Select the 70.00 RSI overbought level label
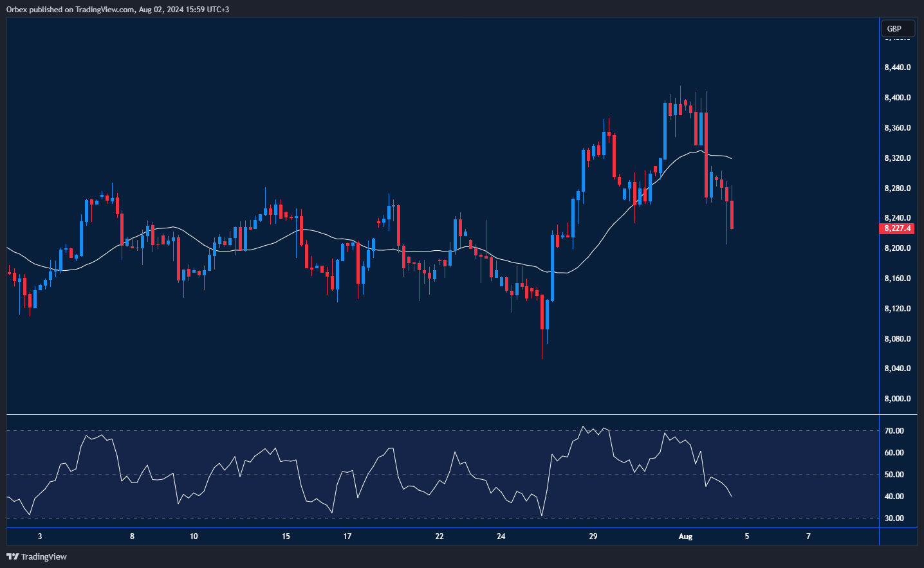Screen dimensions: 924x568 [894, 431]
